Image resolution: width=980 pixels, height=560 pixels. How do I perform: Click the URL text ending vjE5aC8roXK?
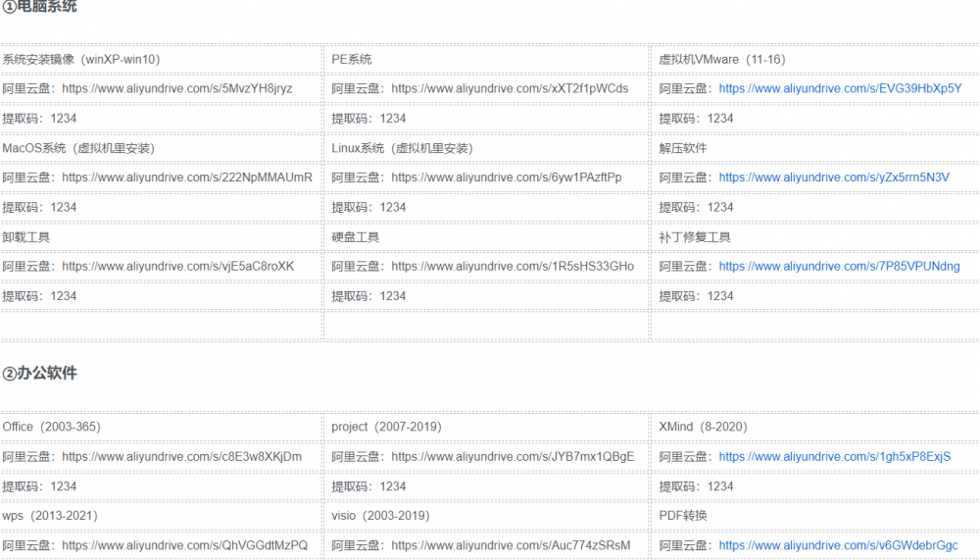178,267
